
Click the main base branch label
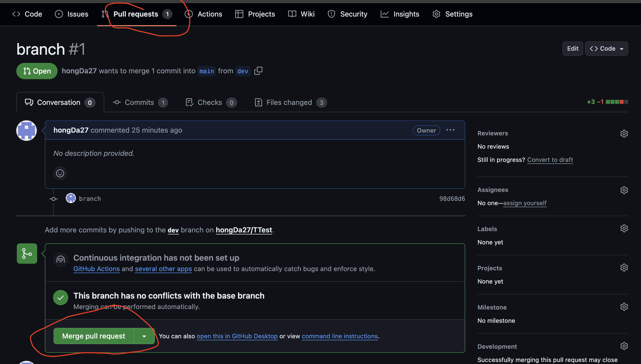point(207,71)
